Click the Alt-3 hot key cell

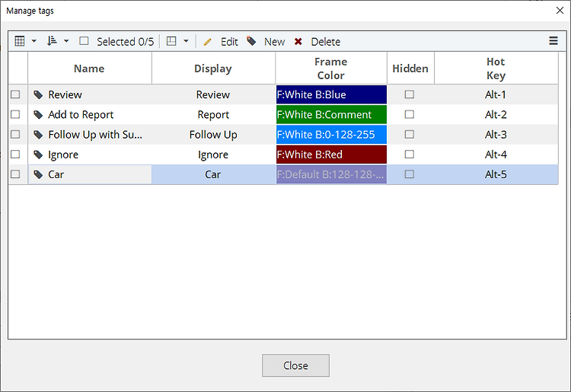496,135
